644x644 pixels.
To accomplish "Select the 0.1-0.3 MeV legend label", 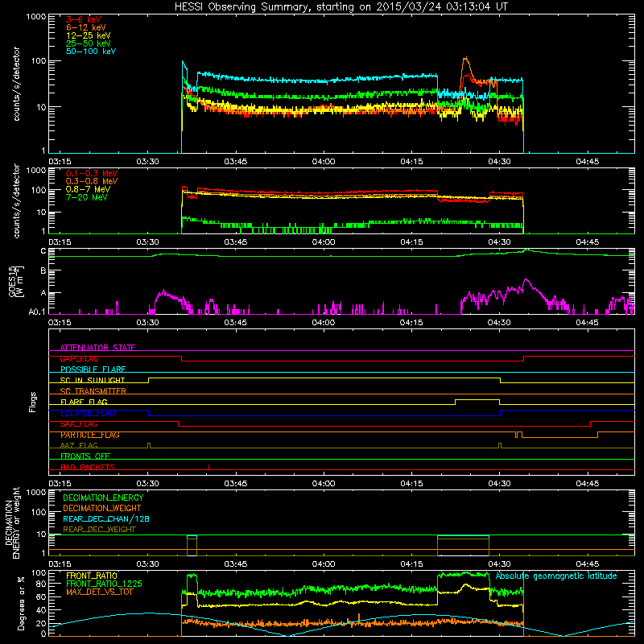I will (x=92, y=173).
